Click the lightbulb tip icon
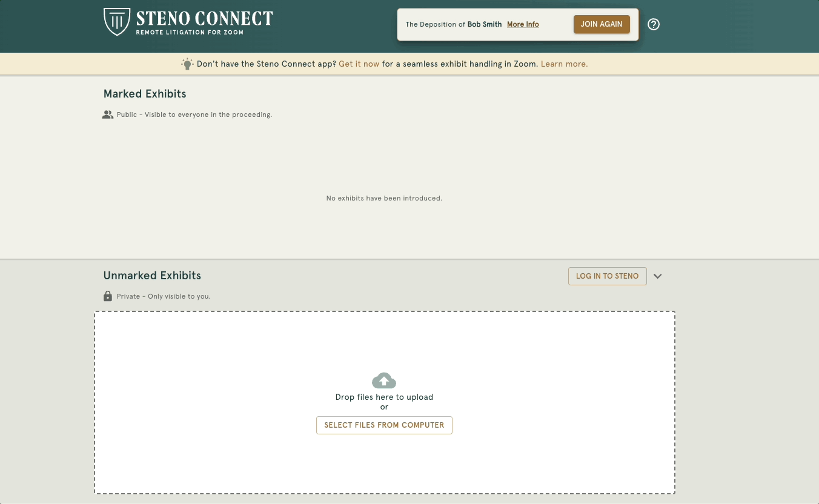This screenshot has width=819, height=504. 187,64
